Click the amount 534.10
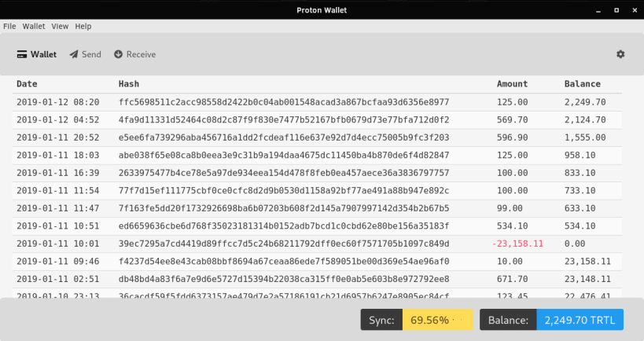This screenshot has width=644, height=341. 512,225
